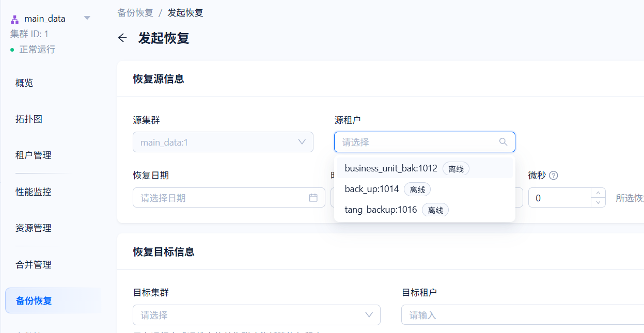
Task: Decrease the 微秒 value with down arrow
Action: 598,202
